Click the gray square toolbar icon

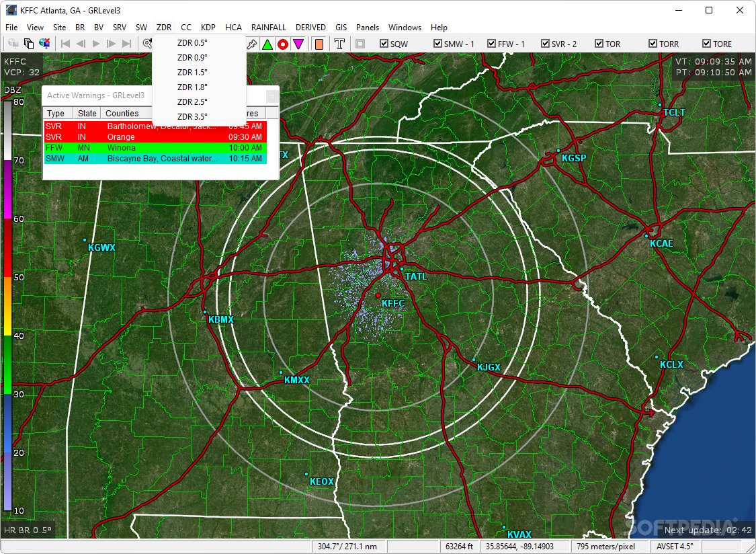[x=360, y=44]
